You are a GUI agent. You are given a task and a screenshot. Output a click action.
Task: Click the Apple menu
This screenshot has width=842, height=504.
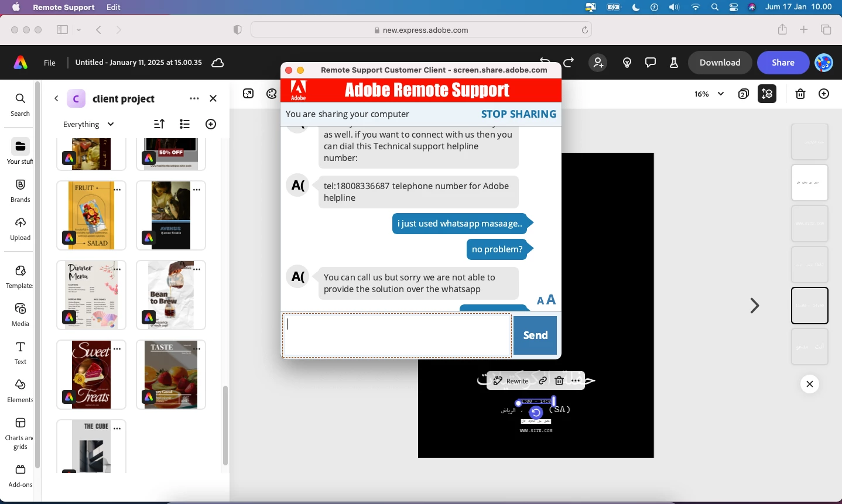pos(16,7)
